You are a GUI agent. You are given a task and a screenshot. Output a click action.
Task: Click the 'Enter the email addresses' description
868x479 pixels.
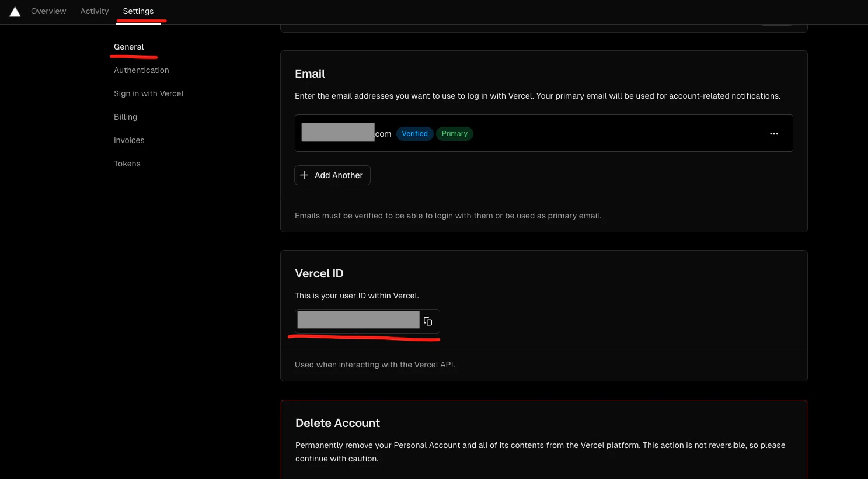point(538,96)
